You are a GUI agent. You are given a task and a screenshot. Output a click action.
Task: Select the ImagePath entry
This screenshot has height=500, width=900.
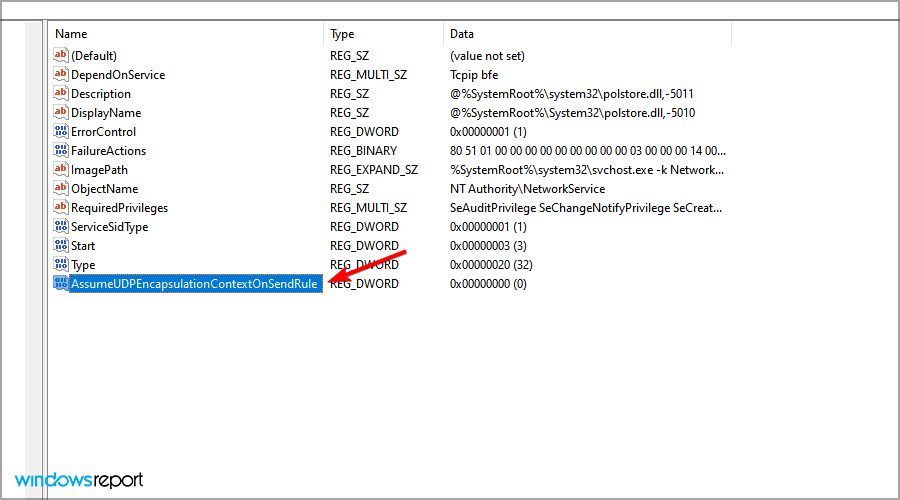pos(99,169)
